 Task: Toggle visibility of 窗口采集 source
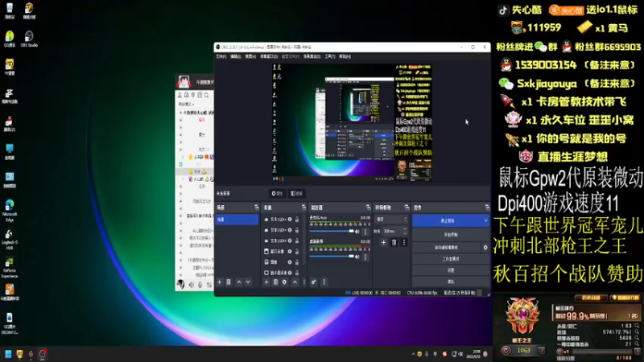pyautogui.click(x=290, y=251)
